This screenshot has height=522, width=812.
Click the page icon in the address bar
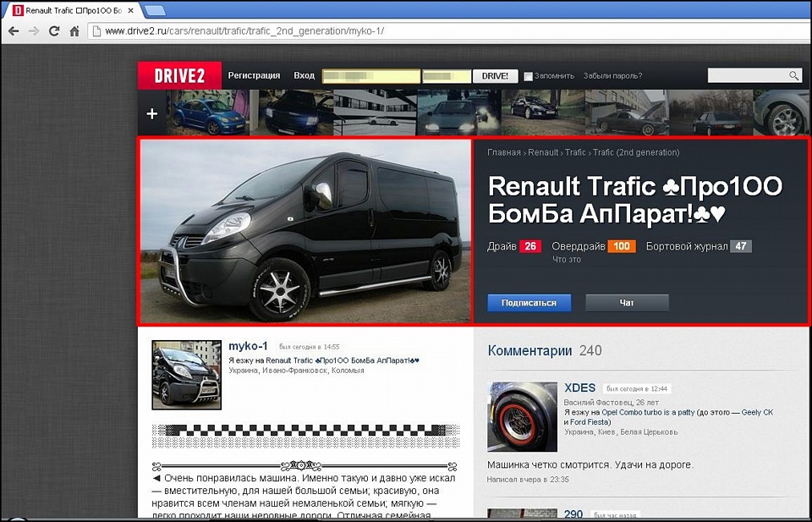[96, 31]
